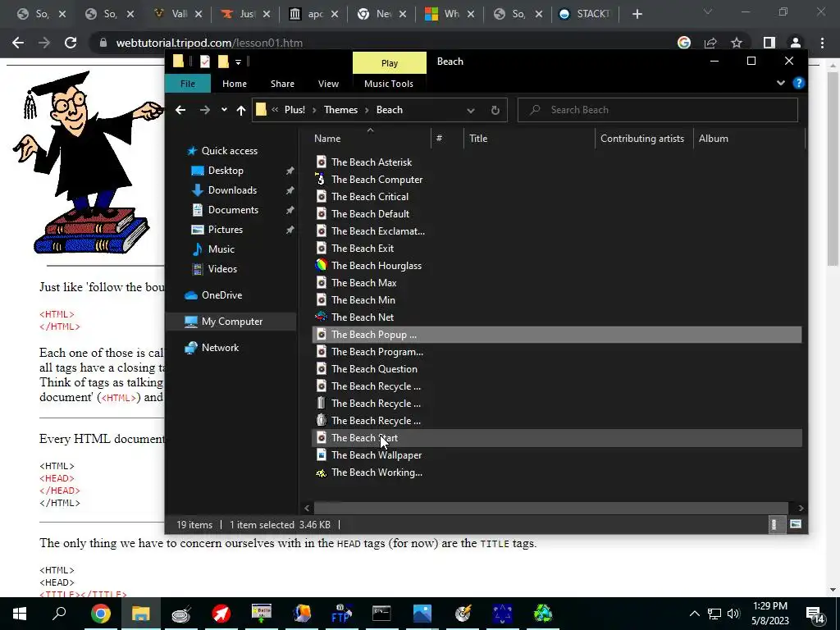Expand the ribbon with chevron
Image resolution: width=840 pixels, height=630 pixels.
781,83
